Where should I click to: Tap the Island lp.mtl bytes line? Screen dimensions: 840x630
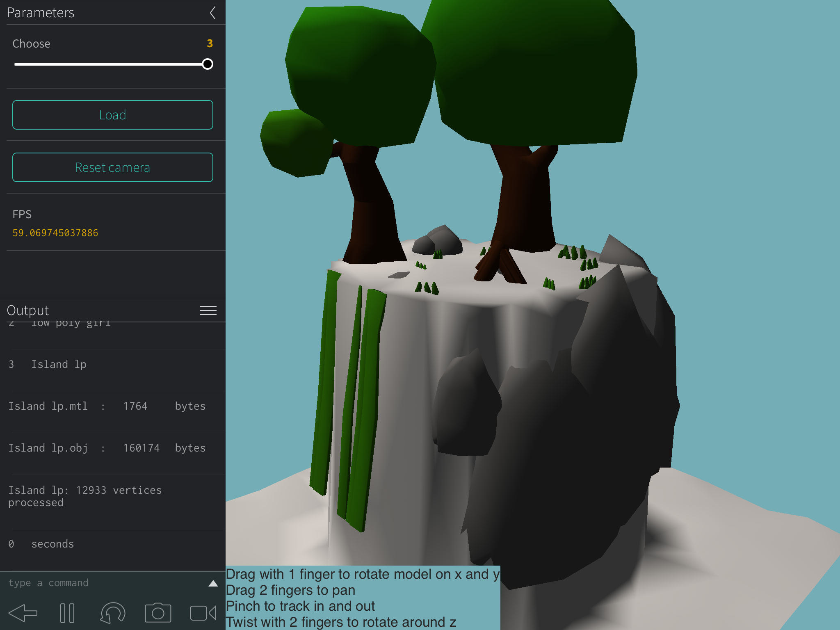(x=107, y=406)
